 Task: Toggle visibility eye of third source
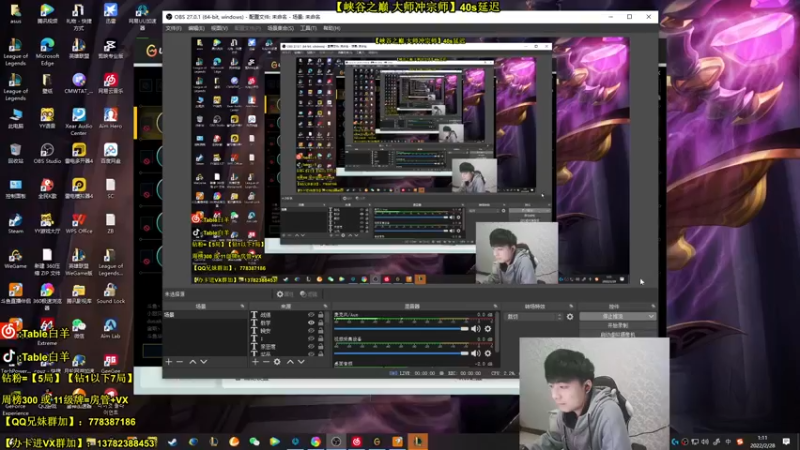coord(311,331)
